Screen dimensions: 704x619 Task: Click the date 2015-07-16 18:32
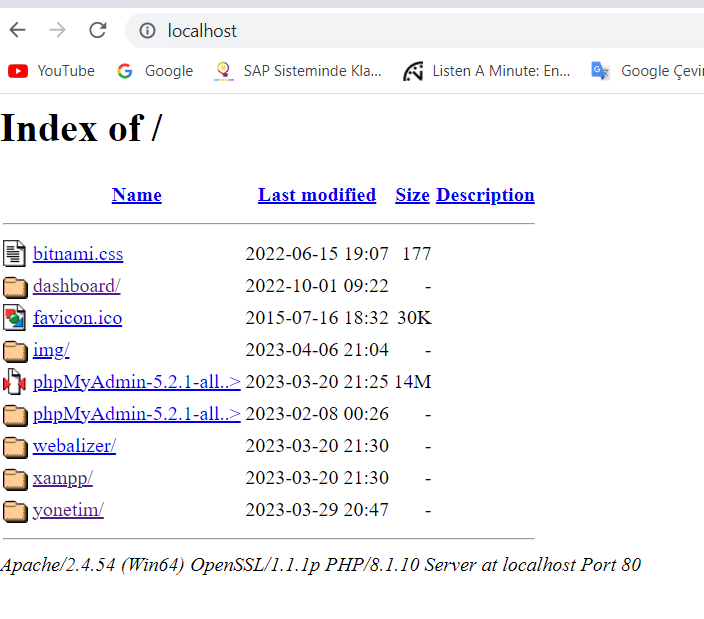tap(317, 318)
